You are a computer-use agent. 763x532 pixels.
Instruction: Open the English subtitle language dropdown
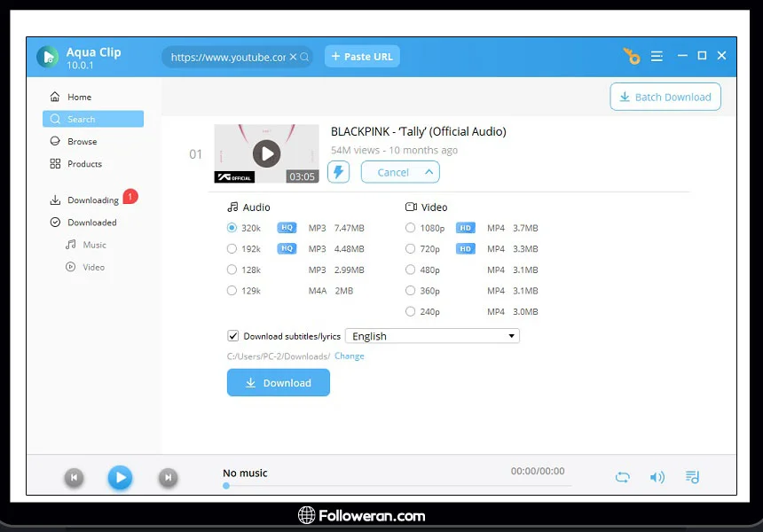(432, 336)
